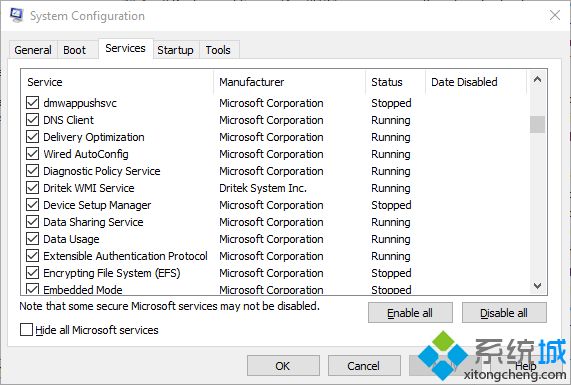Close the System Configuration window
Image resolution: width=571 pixels, height=385 pixels.
pos(555,16)
